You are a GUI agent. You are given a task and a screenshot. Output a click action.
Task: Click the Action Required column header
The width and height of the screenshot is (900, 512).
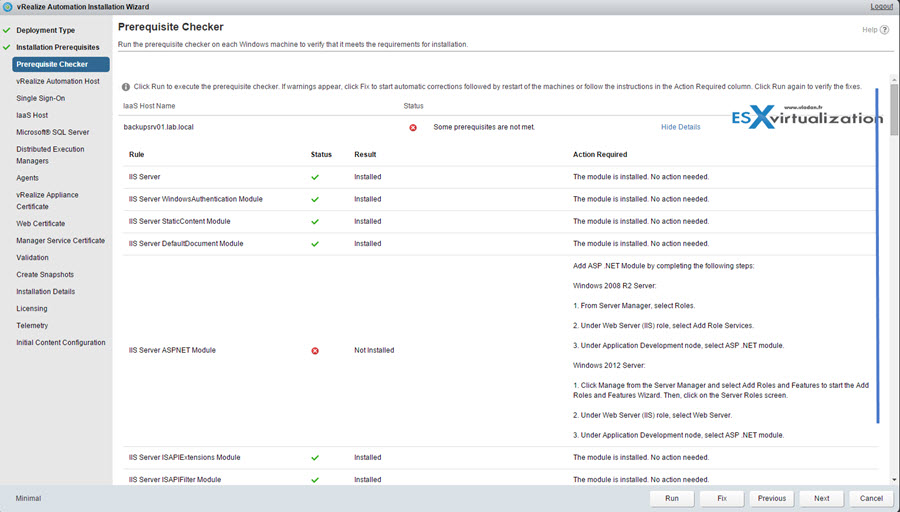click(x=600, y=154)
